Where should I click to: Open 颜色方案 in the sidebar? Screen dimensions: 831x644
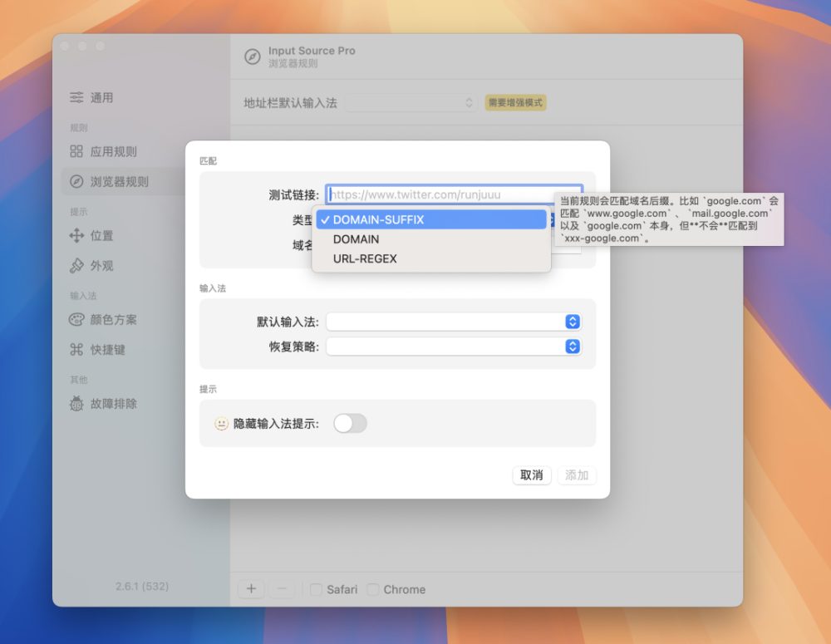click(113, 320)
